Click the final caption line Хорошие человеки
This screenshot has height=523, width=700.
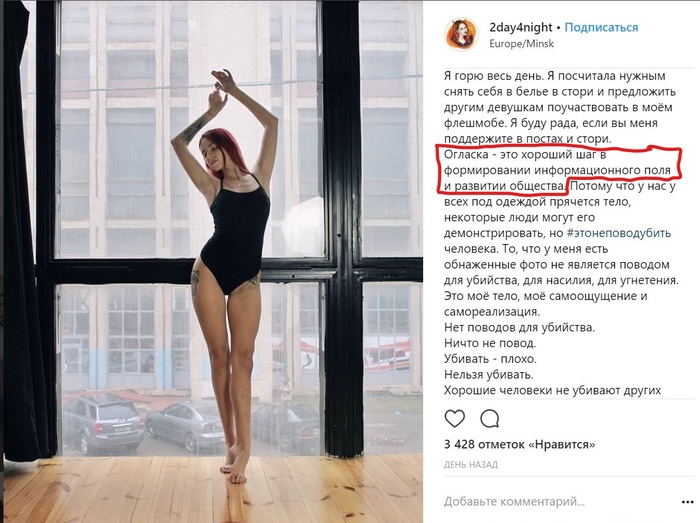552,390
